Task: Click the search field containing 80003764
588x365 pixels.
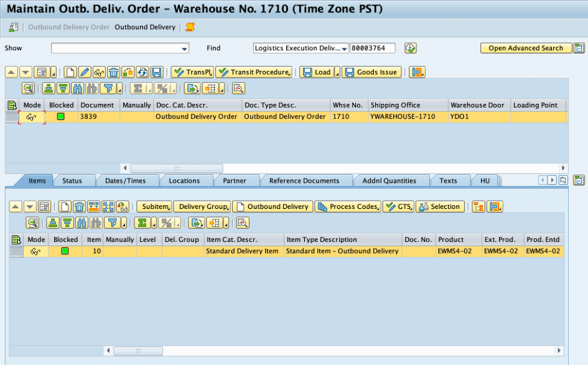Action: (372, 48)
